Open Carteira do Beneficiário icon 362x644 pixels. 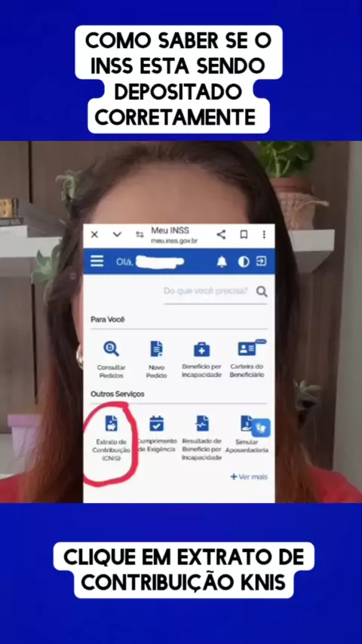247,348
